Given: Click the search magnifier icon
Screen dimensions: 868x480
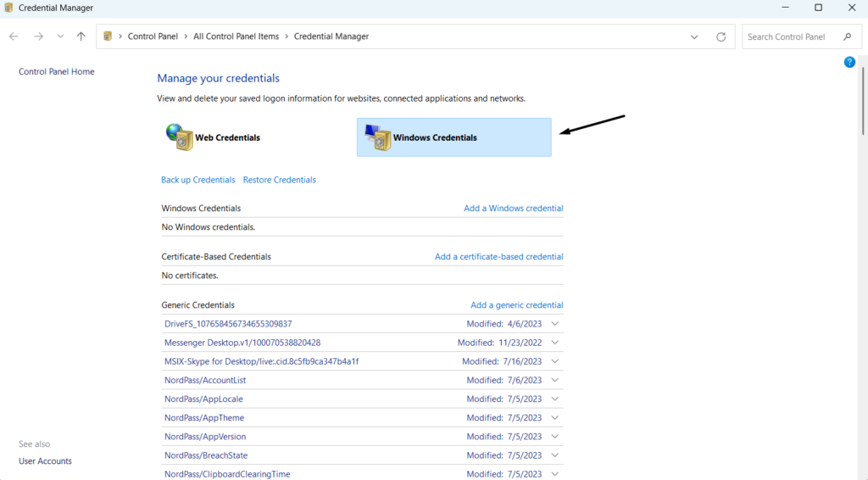Looking at the screenshot, I should pyautogui.click(x=847, y=36).
